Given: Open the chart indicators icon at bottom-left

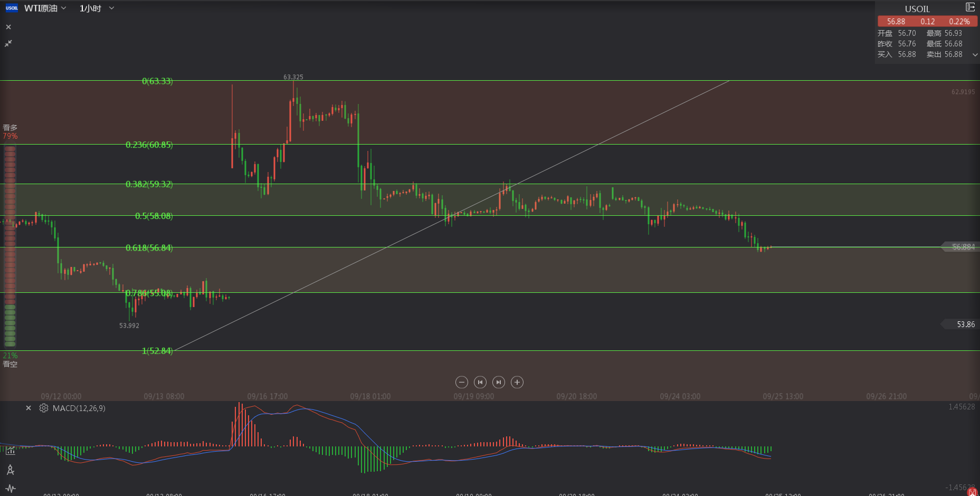Looking at the screenshot, I should point(10,451).
